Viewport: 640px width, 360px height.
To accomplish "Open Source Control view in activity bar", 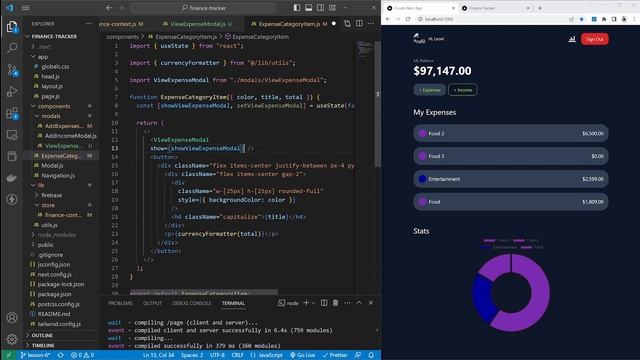I will tap(12, 70).
